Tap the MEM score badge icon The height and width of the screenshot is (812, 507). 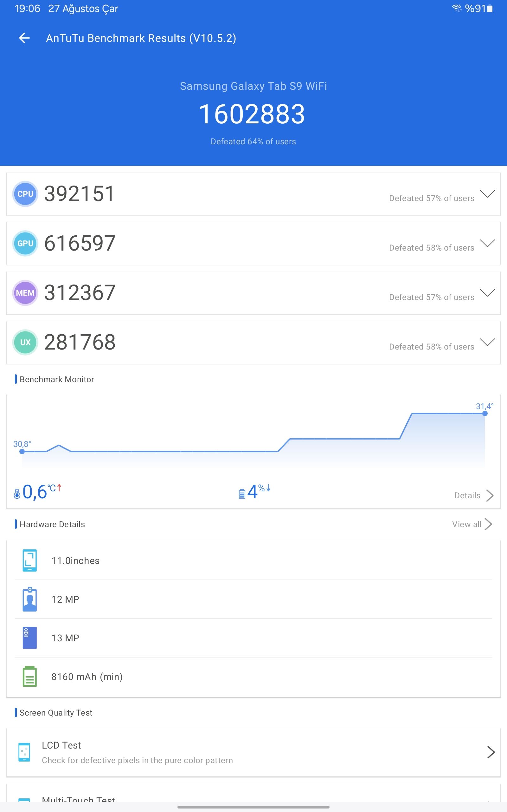pos(25,292)
